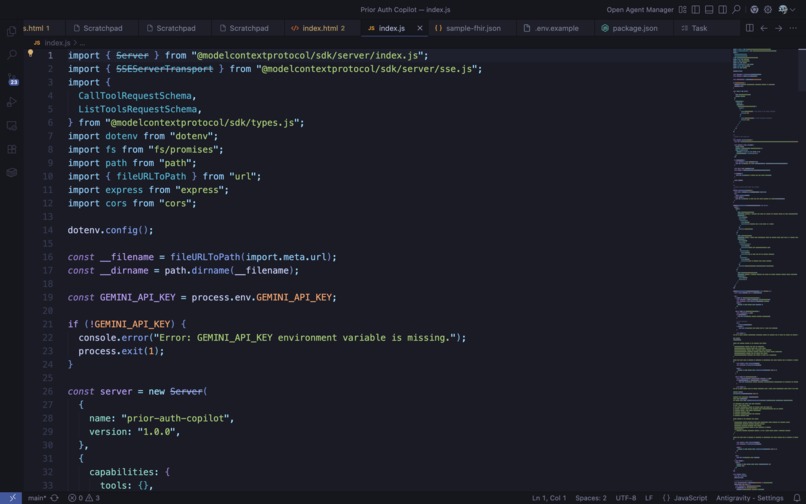The height and width of the screenshot is (504, 806).
Task: Change end of line sequence via LF
Action: pos(649,498)
